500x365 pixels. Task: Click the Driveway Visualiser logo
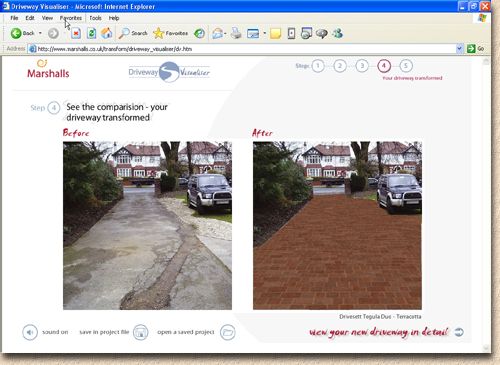coord(169,72)
